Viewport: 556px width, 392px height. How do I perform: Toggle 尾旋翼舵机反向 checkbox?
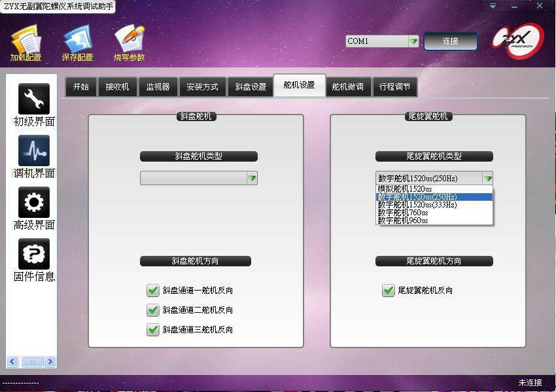[389, 290]
